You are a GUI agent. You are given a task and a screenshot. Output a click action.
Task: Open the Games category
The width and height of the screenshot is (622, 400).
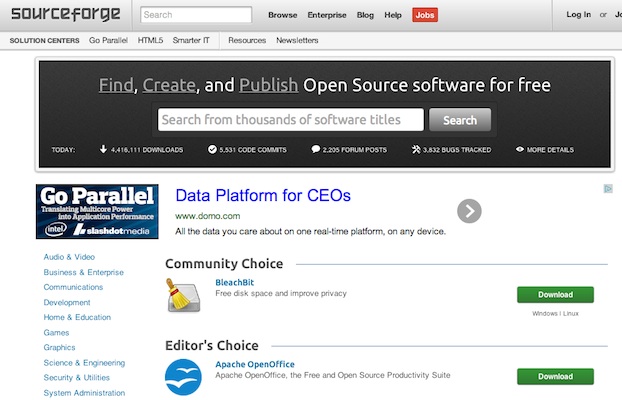tap(56, 333)
